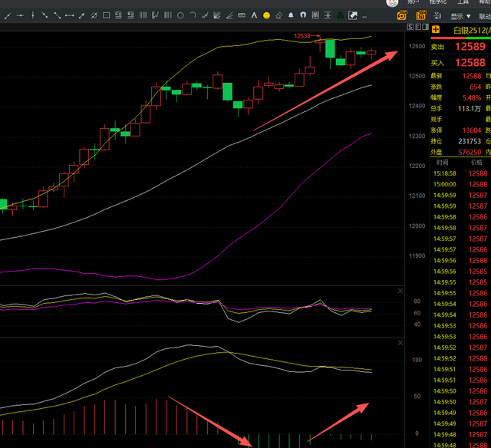Click the green clover icon
This screenshot has height=448, width=491.
click(340, 15)
